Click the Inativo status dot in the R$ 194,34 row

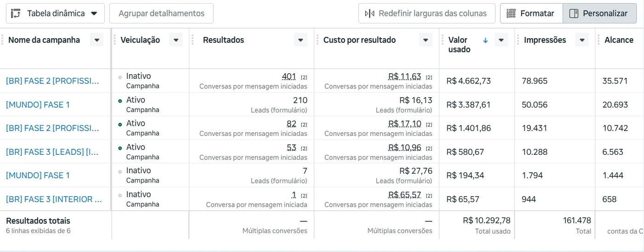(x=120, y=171)
